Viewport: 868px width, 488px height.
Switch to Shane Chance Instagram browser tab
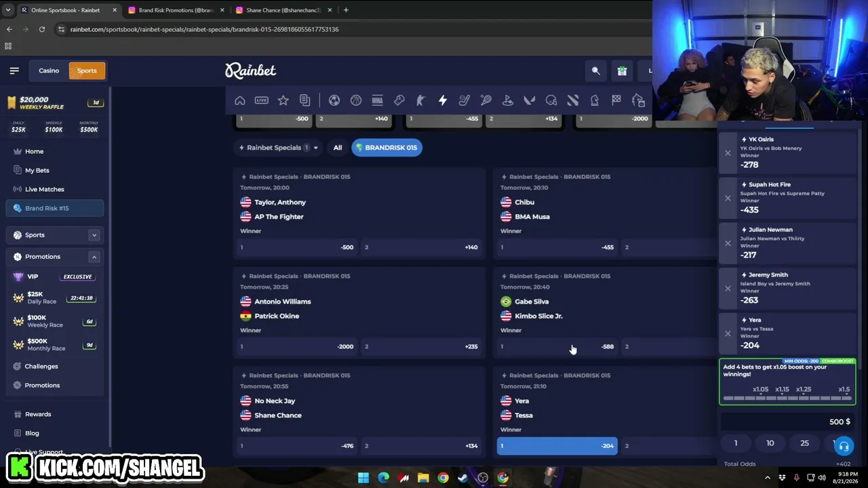[x=284, y=10]
